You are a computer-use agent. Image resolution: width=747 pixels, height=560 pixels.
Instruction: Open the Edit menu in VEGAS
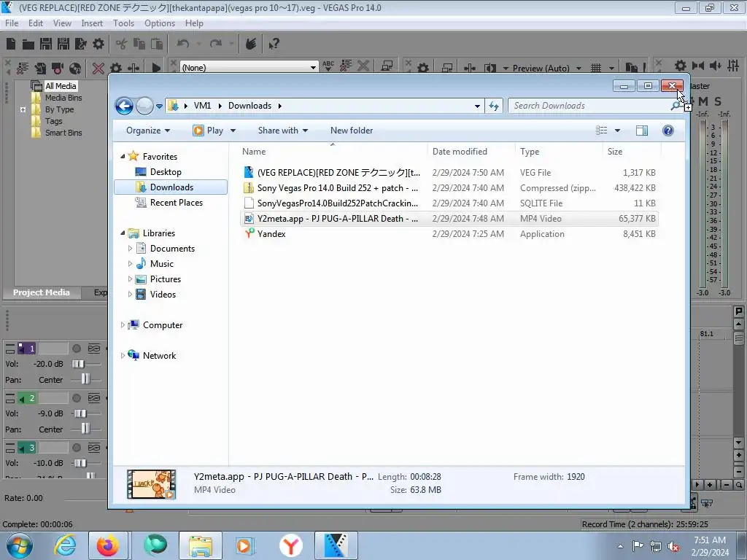point(36,23)
